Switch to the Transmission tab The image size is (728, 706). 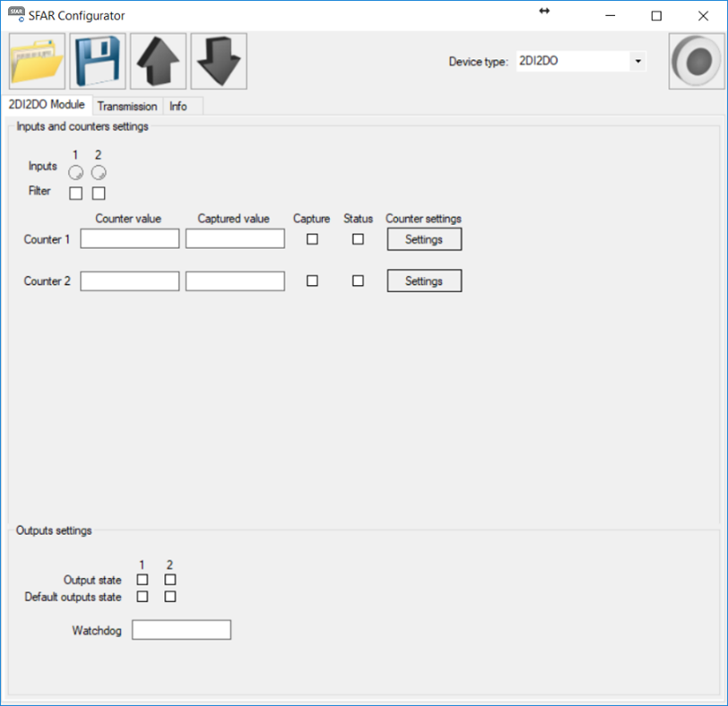[127, 107]
